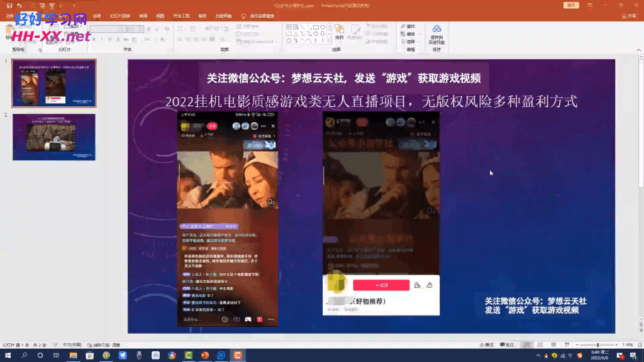Open the Arrange (排列) shapes tool

pyautogui.click(x=339, y=32)
